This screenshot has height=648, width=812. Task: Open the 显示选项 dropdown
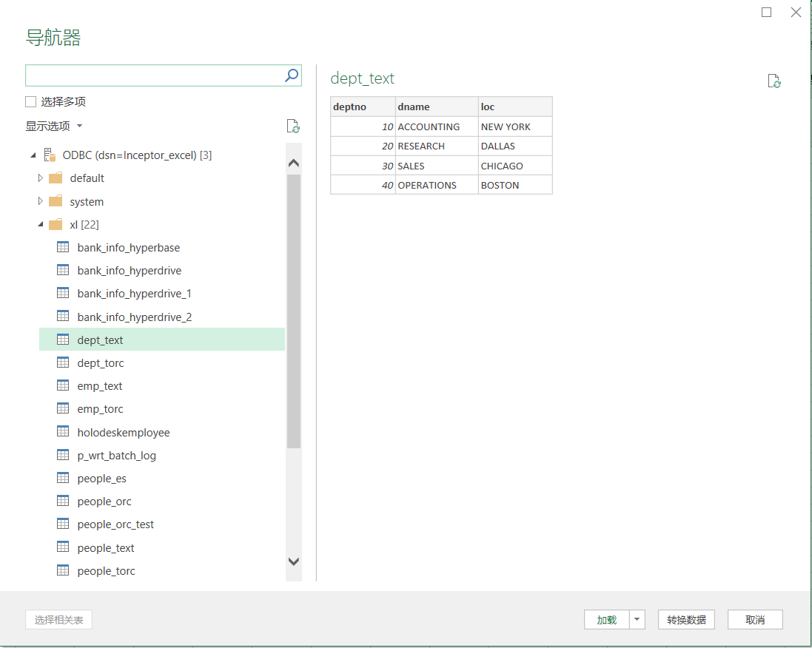pos(54,126)
